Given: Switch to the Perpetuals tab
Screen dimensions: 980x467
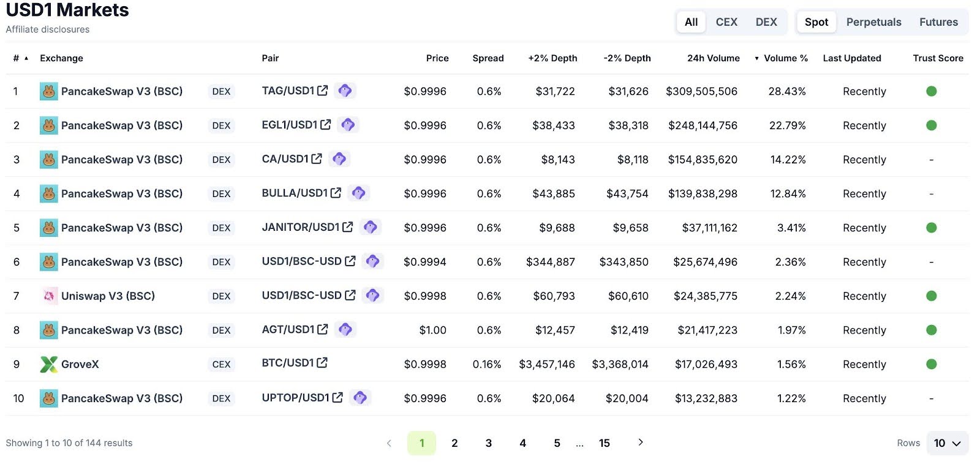Looking at the screenshot, I should coord(873,21).
